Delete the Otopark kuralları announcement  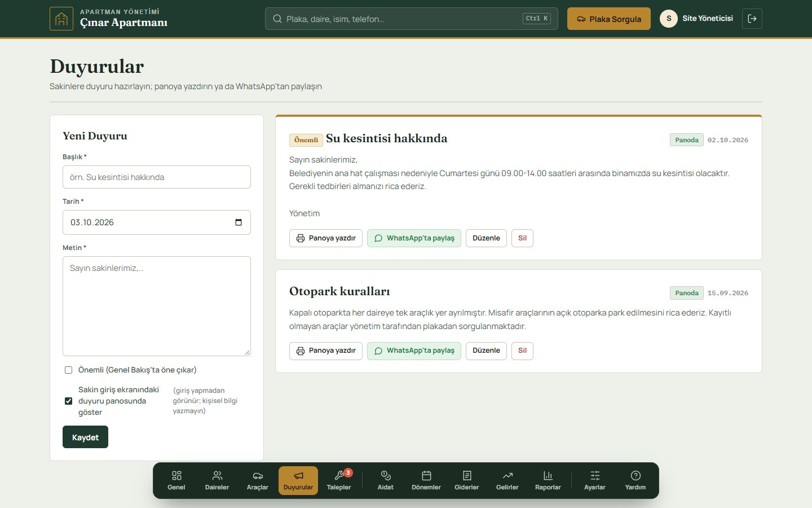[522, 351]
